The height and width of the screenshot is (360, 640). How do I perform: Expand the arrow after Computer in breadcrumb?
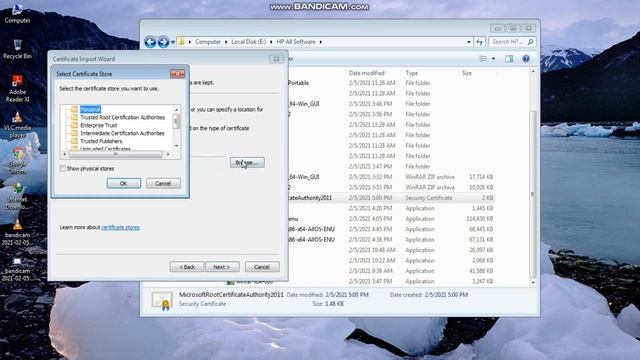(x=226, y=42)
